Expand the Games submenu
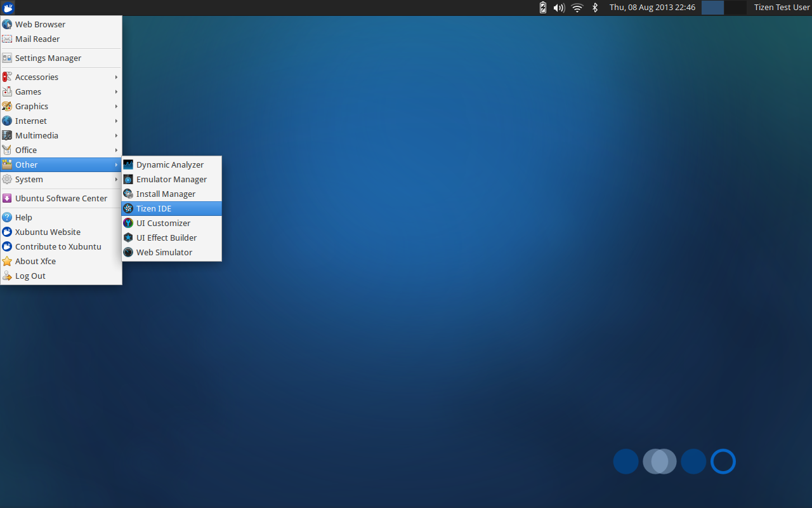 [x=61, y=91]
